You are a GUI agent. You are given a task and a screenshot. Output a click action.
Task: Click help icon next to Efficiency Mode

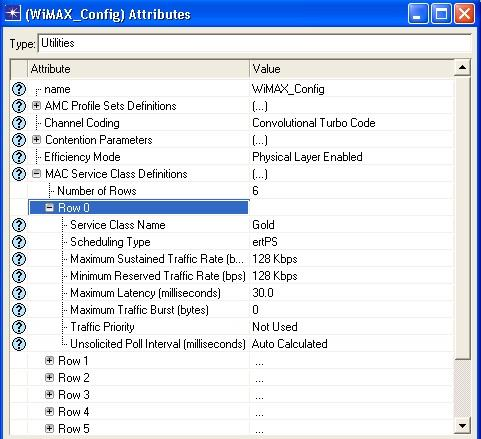(x=19, y=157)
